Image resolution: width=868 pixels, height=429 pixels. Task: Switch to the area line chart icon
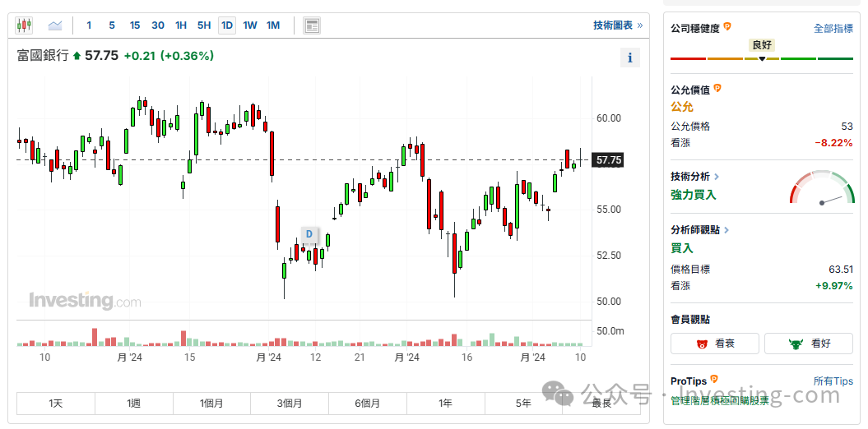tap(55, 25)
